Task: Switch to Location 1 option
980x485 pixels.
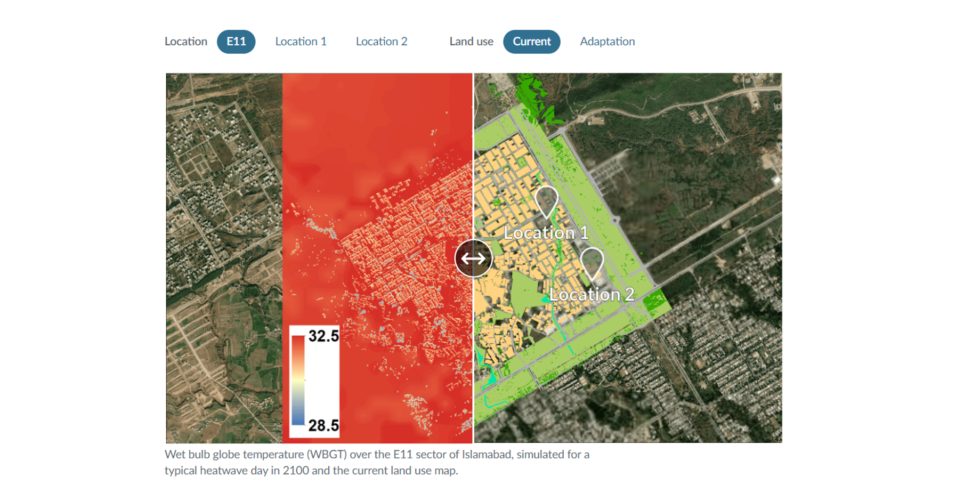Action: [x=301, y=42]
